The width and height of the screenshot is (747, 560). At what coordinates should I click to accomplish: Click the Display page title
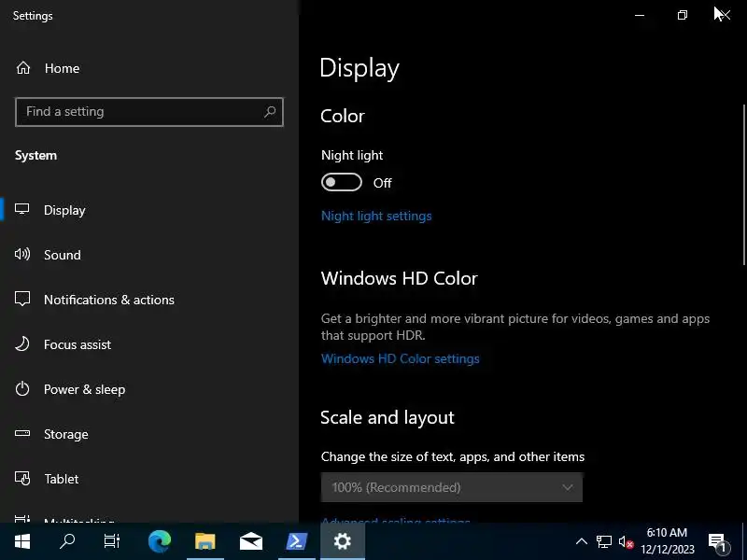(359, 68)
